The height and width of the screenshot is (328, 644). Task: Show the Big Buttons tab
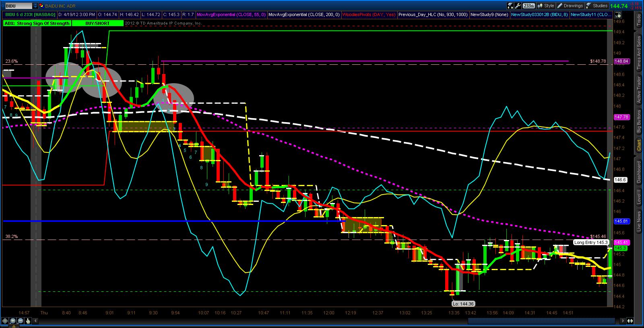pyautogui.click(x=639, y=121)
